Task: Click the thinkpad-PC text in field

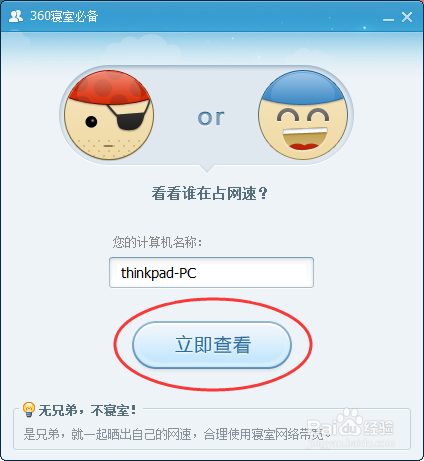Action: [159, 273]
